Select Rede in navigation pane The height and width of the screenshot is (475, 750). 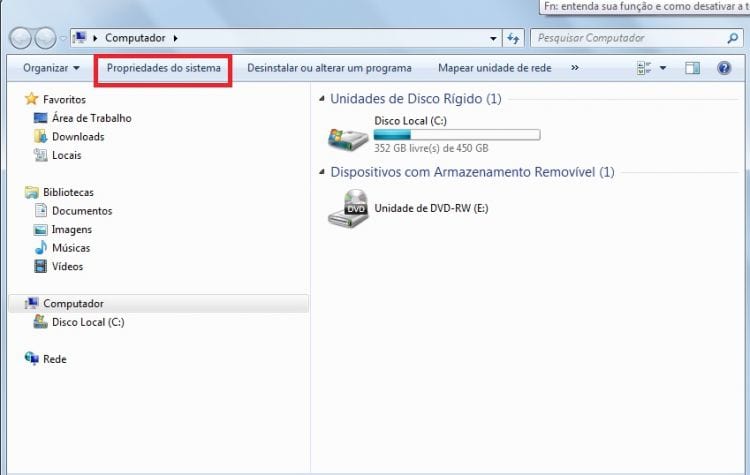point(55,359)
